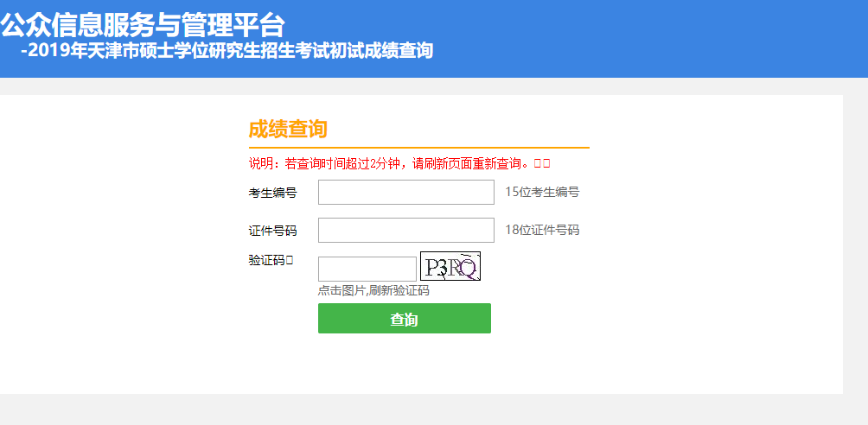Refresh the P3RQ captcha image
This screenshot has height=425, width=868.
(x=450, y=267)
